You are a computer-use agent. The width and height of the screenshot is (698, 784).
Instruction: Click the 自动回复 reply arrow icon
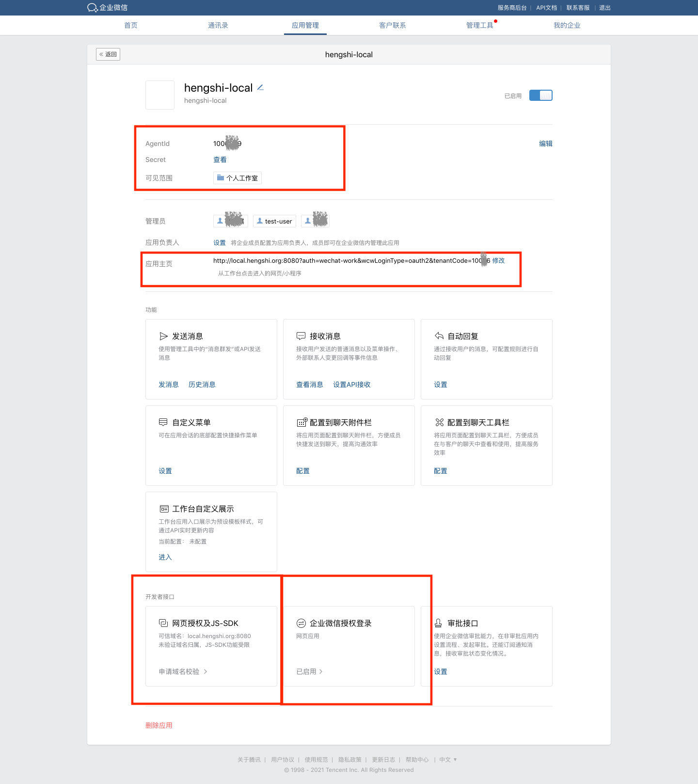click(x=439, y=336)
